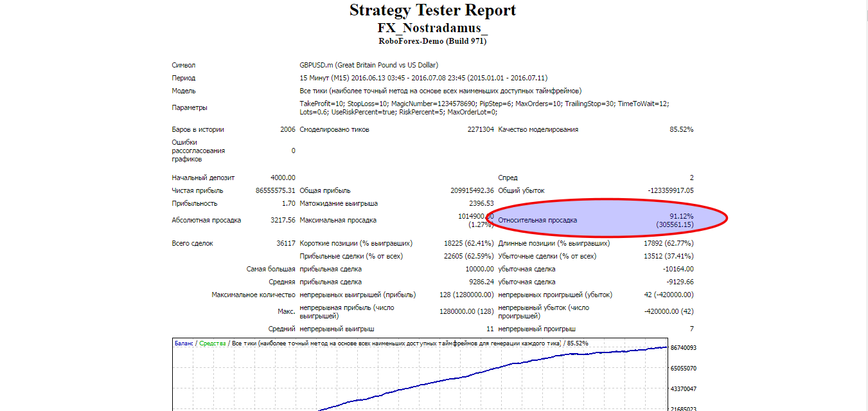Select parameters text starting 'TakeProfit=10; StopLoss=10'
The image size is (868, 411).
point(484,107)
